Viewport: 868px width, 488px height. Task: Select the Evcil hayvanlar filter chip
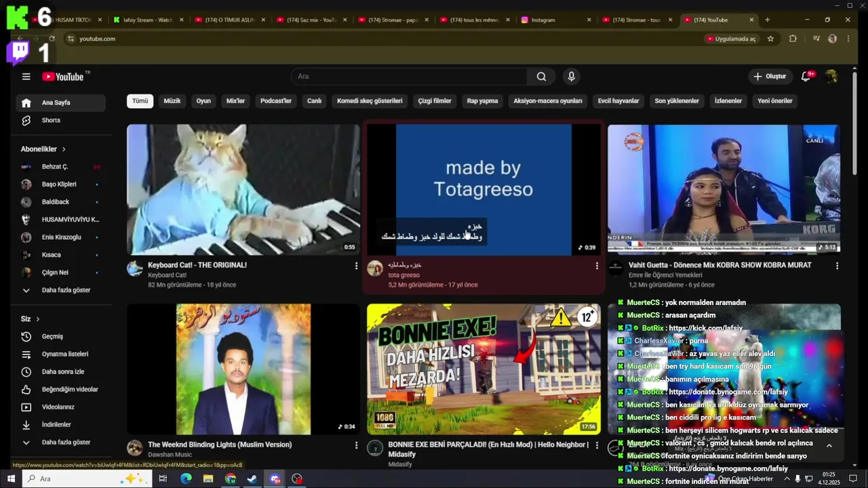(618, 101)
